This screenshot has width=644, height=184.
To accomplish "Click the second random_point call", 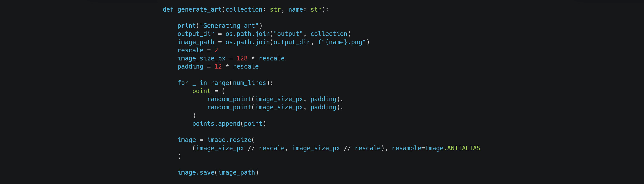I will click(229, 107).
